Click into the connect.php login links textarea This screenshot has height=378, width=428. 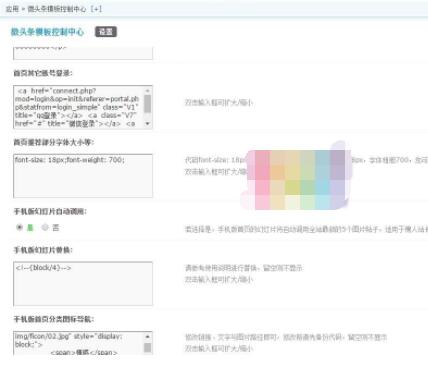[x=79, y=107]
